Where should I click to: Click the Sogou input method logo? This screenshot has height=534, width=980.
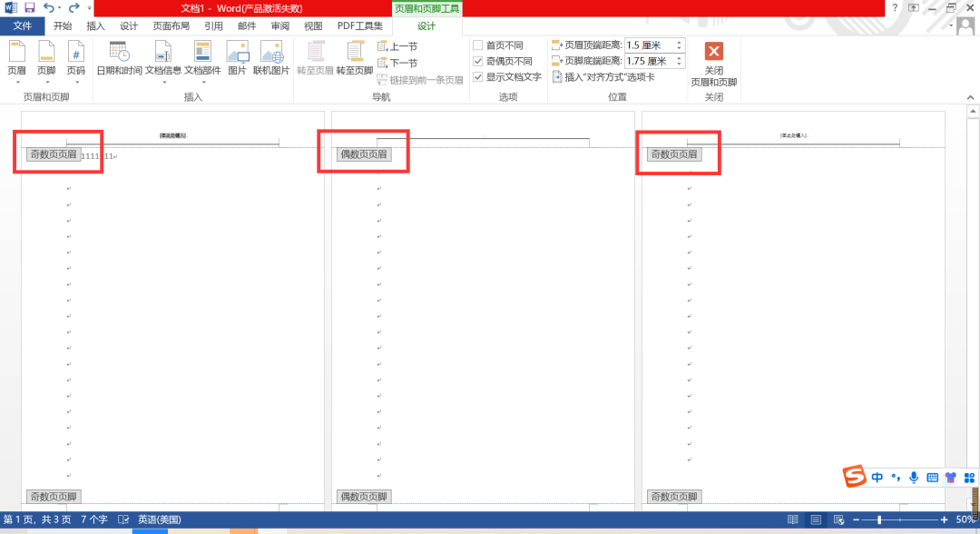(854, 477)
